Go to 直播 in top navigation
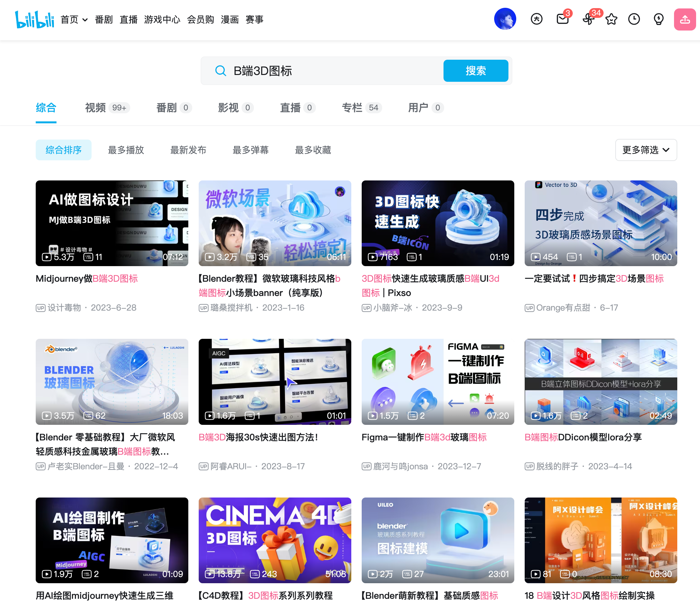The height and width of the screenshot is (603, 700). pyautogui.click(x=128, y=19)
